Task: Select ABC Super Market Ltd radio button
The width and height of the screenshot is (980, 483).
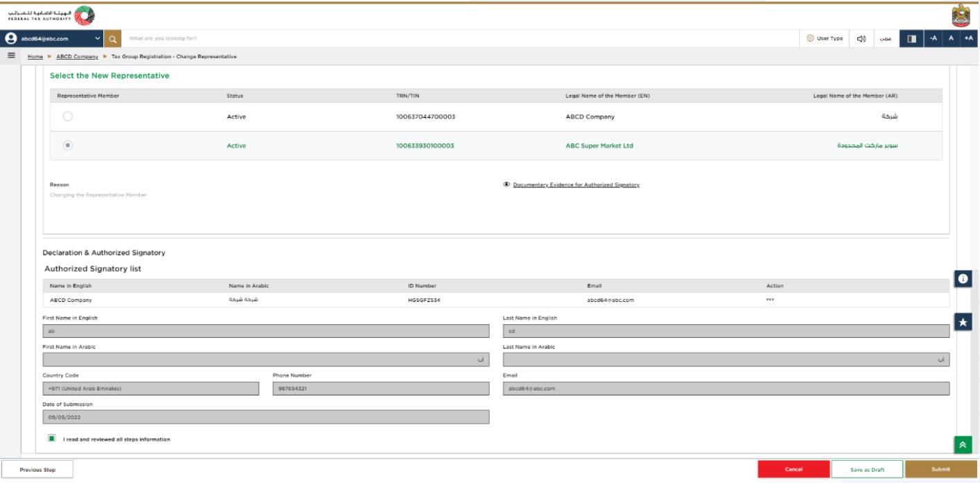Action: [x=67, y=145]
